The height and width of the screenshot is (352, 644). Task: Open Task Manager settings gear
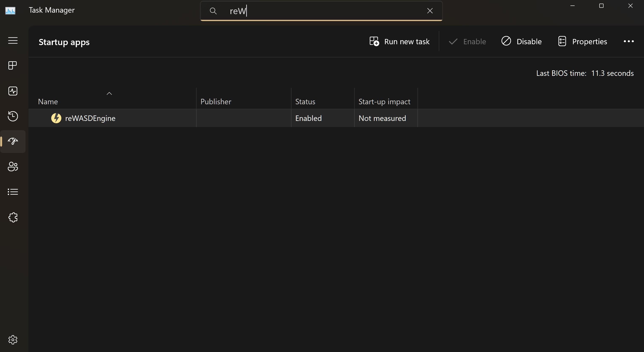pos(13,340)
